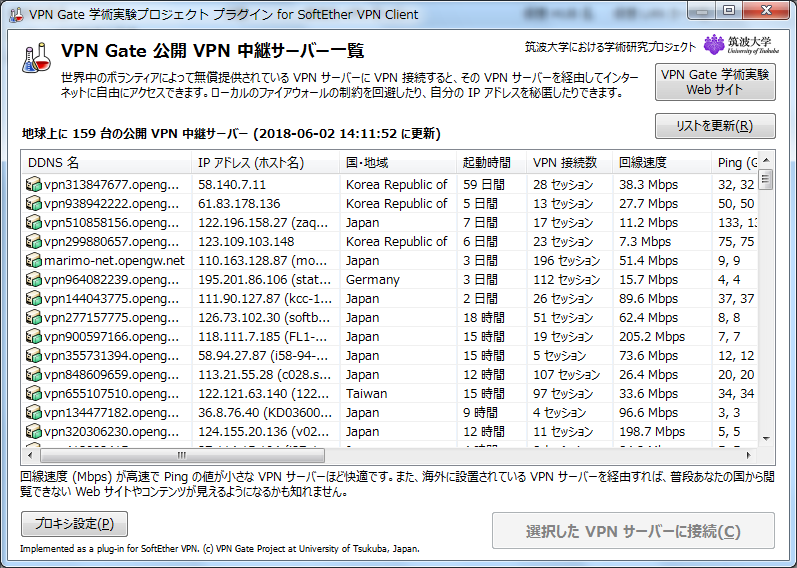Open プロキシ設定(P) proxy settings
Screen dimensions: 797x568
75,524
